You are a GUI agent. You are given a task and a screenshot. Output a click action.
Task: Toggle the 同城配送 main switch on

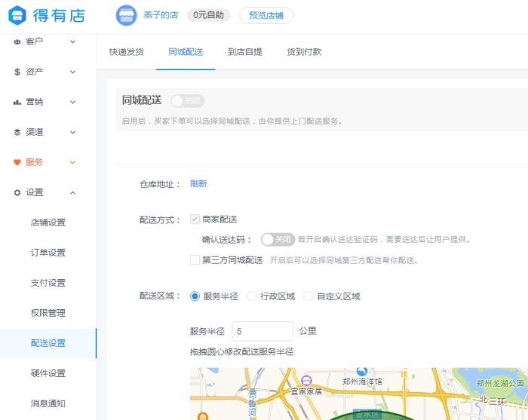[187, 101]
